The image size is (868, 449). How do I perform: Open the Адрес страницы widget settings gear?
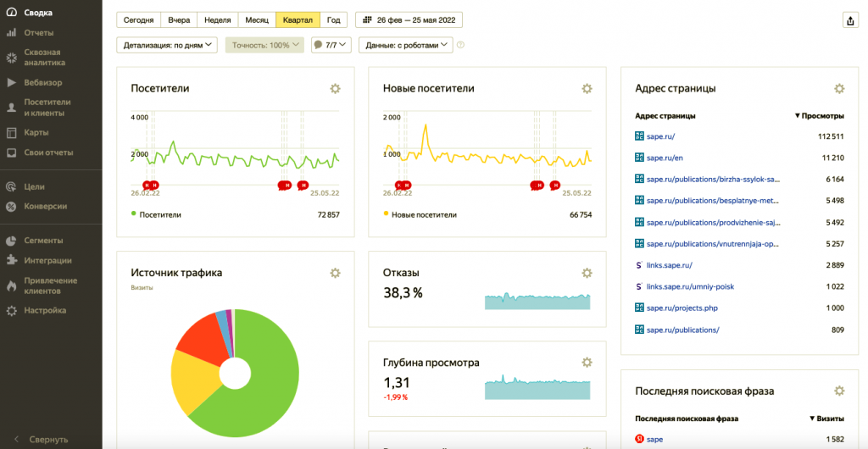839,88
